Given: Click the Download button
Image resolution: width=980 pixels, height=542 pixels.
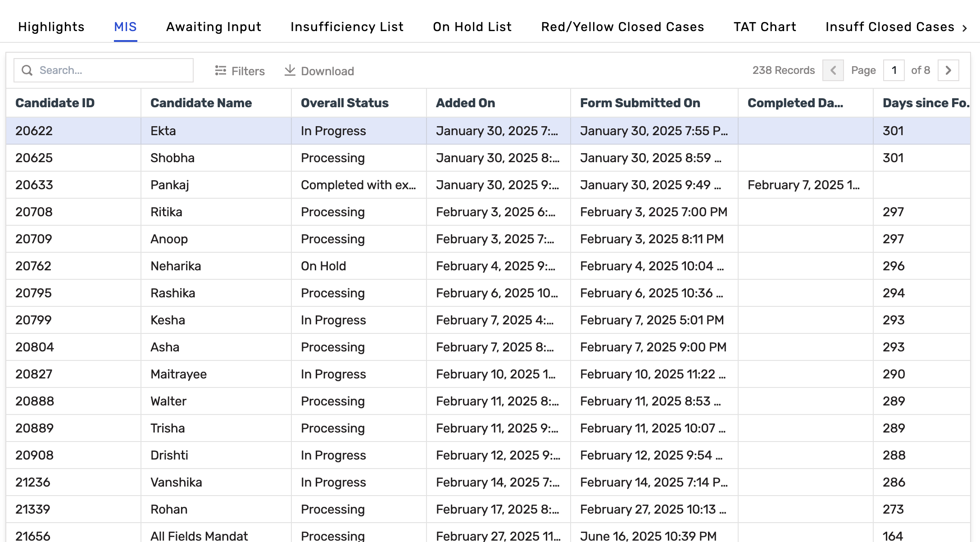Looking at the screenshot, I should pyautogui.click(x=319, y=71).
